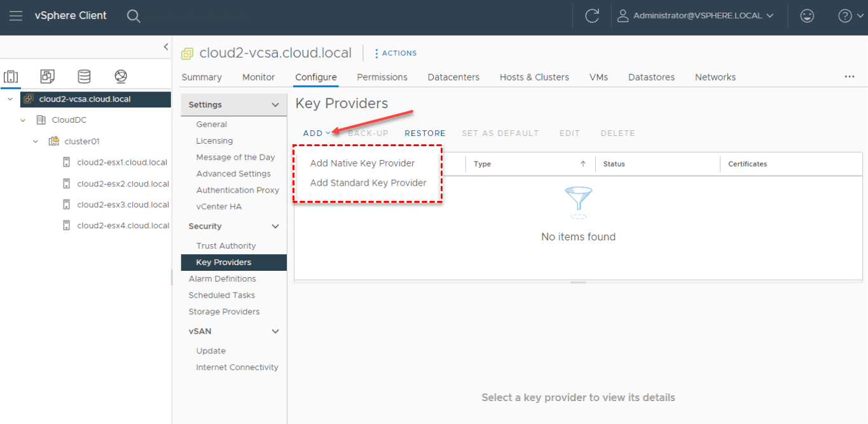
Task: Open the ADD dropdown
Action: [317, 133]
